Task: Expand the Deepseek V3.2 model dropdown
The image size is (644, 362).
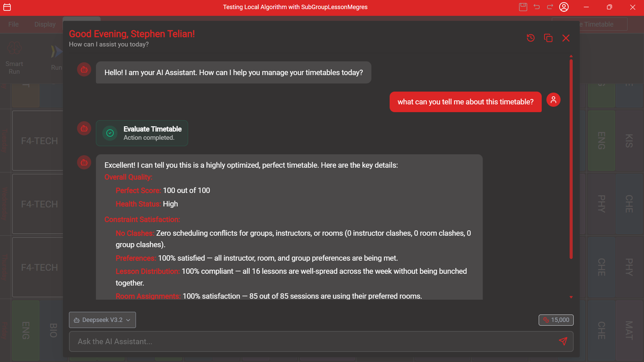Action: point(102,320)
